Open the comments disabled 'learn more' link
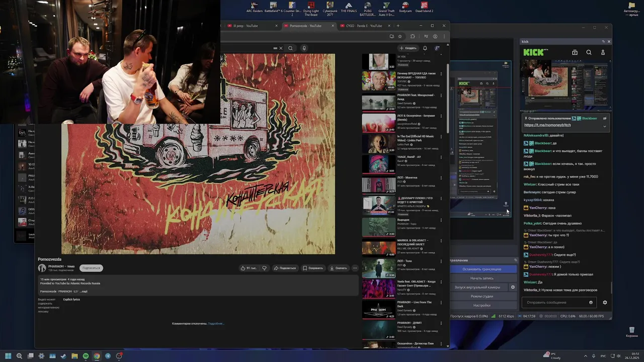This screenshot has width=644, height=362. pyautogui.click(x=216, y=324)
